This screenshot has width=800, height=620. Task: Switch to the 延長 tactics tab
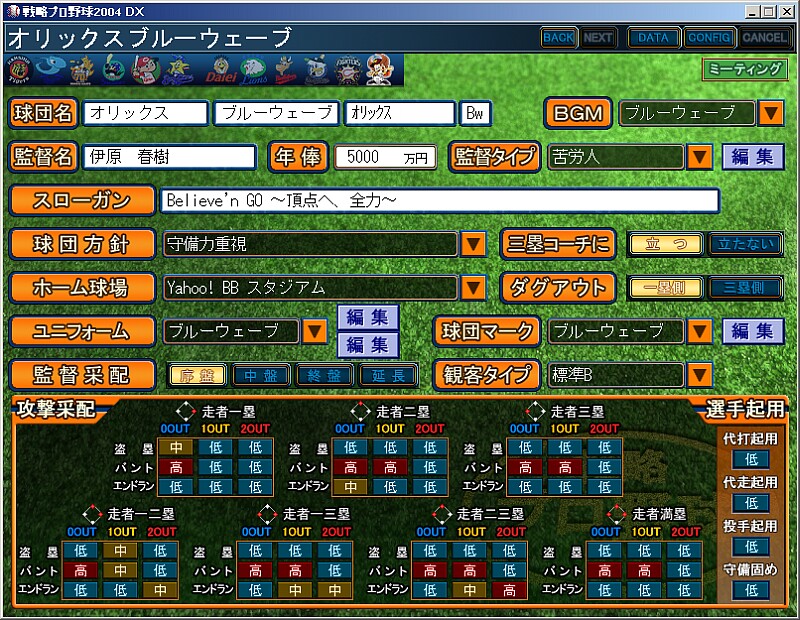[x=388, y=376]
